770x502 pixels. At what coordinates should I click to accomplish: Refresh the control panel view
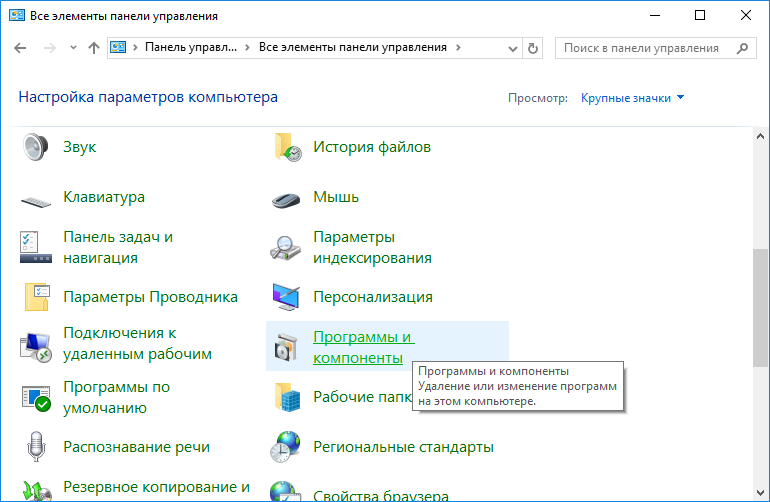coord(533,48)
